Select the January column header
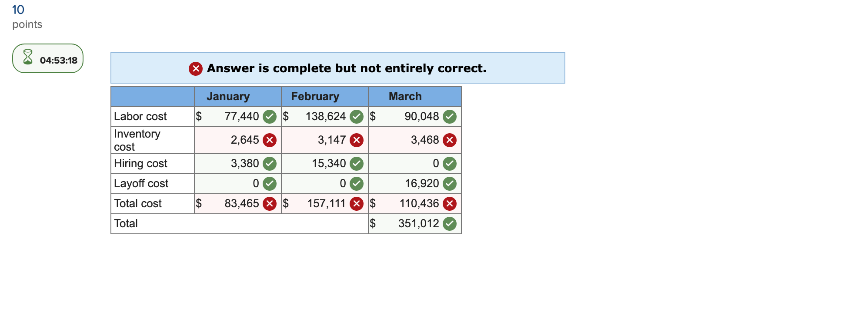 (228, 96)
